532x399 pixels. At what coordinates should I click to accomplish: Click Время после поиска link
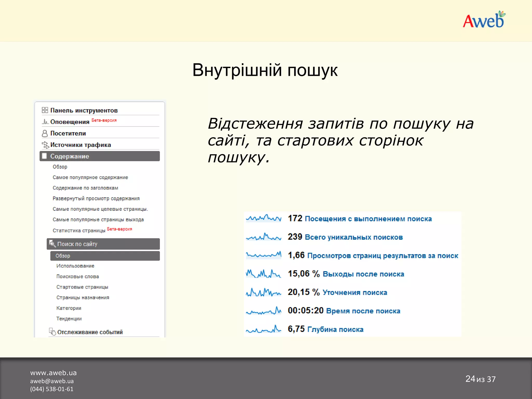[x=363, y=311]
